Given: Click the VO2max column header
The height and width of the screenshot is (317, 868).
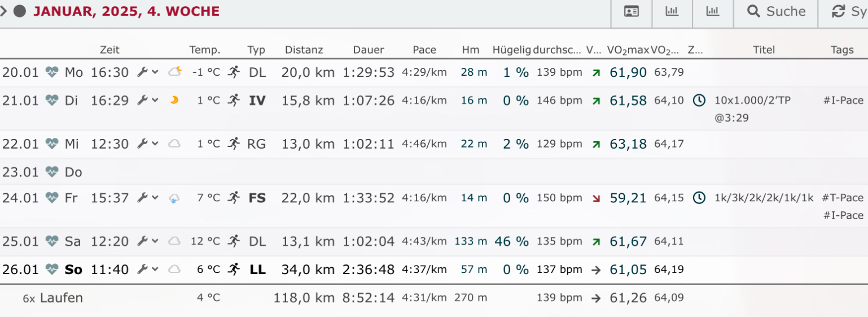Looking at the screenshot, I should [x=628, y=50].
